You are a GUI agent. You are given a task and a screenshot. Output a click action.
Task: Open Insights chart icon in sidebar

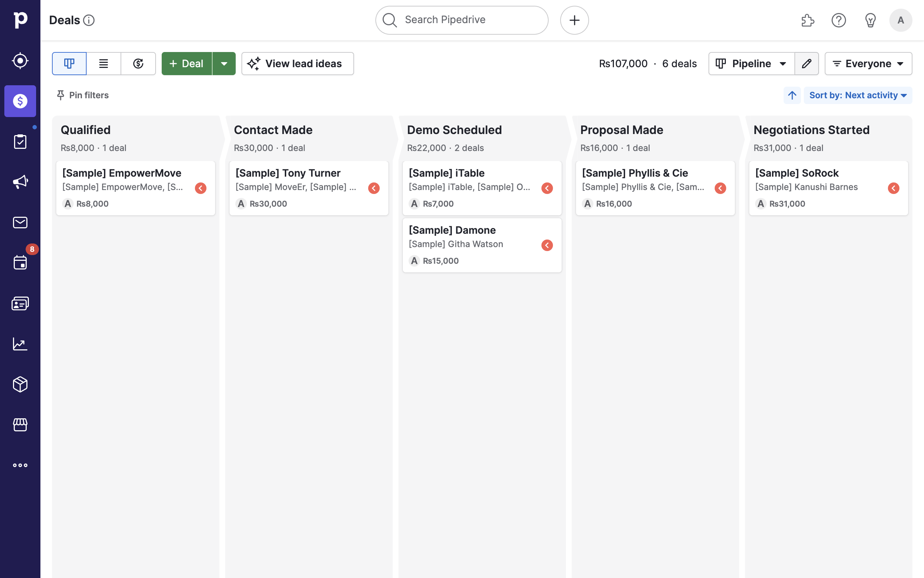20,344
